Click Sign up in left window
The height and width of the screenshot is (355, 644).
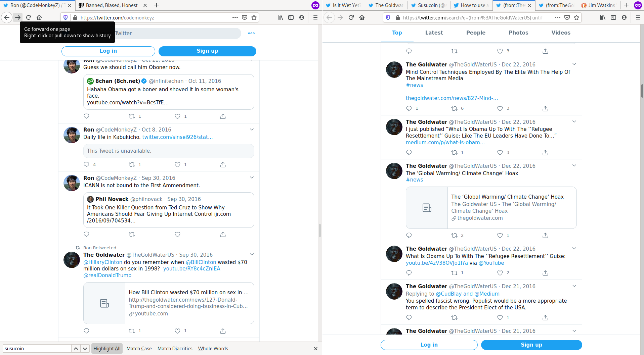click(x=207, y=51)
